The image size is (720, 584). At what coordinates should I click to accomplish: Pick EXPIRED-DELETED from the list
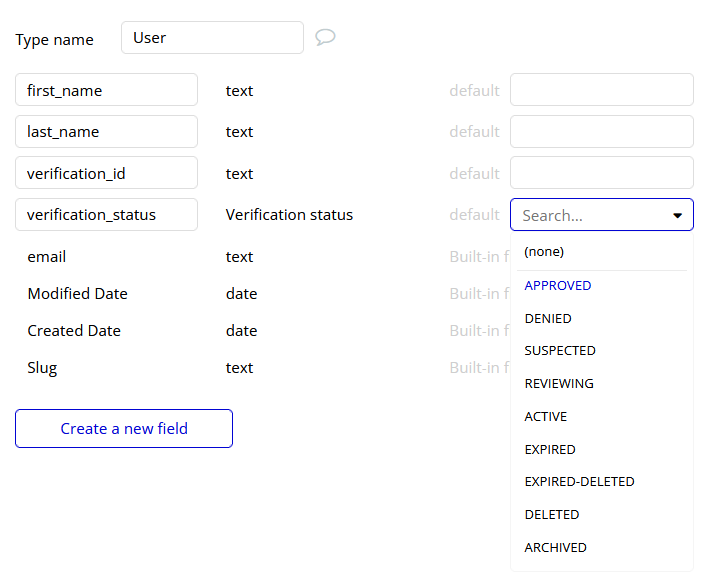point(579,482)
